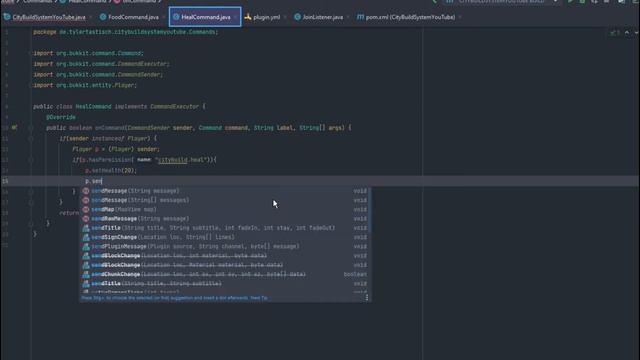This screenshot has width=640, height=360.
Task: Pick sendRawMessage(String message) suggestion
Action: (225, 219)
